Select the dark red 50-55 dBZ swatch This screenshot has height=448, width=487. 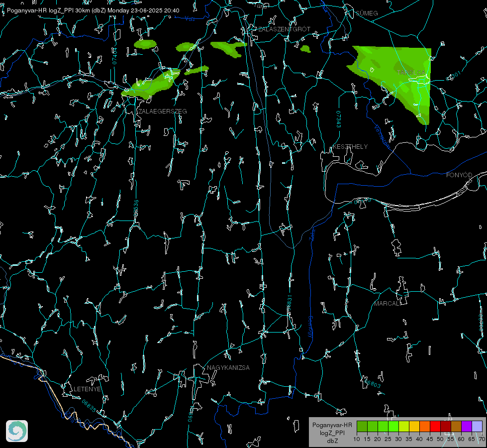point(445,426)
